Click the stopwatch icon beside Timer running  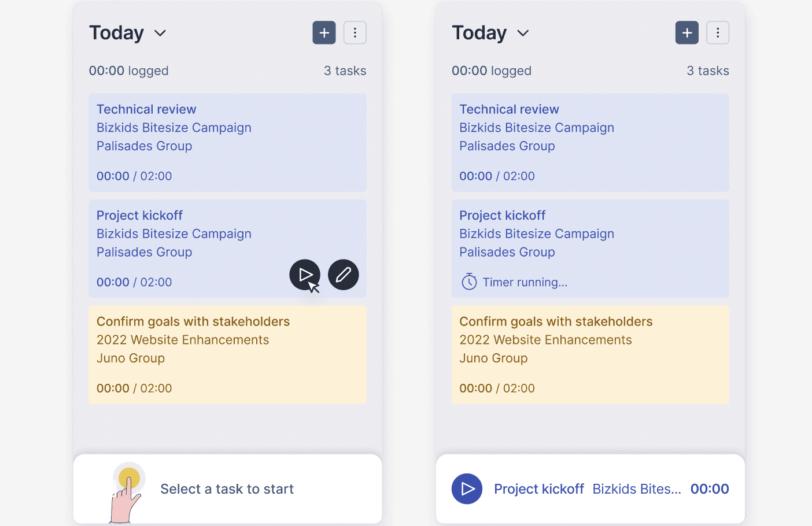(x=469, y=282)
